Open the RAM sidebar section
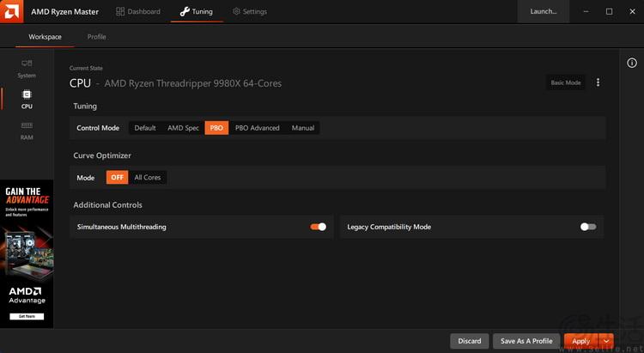This screenshot has height=353, width=644. point(27,131)
